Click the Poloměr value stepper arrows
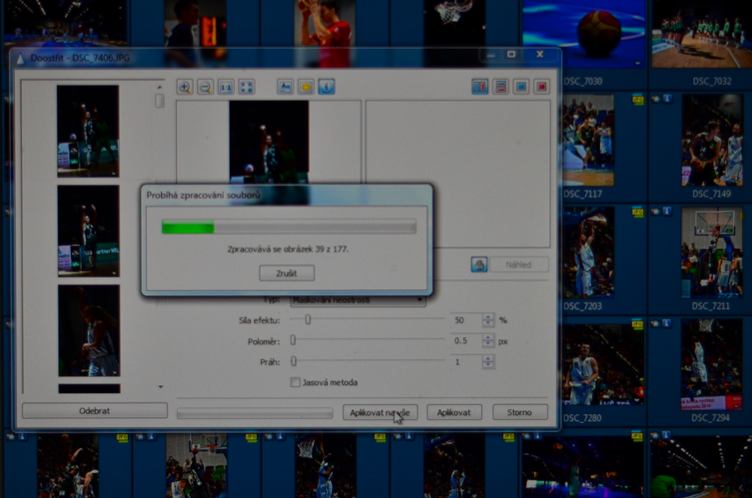 [x=488, y=341]
